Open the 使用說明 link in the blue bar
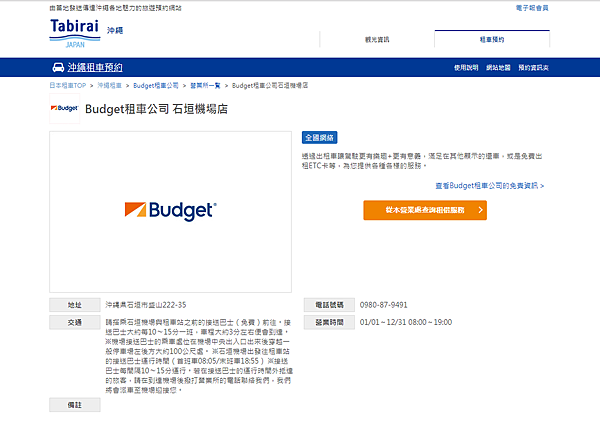 click(466, 68)
